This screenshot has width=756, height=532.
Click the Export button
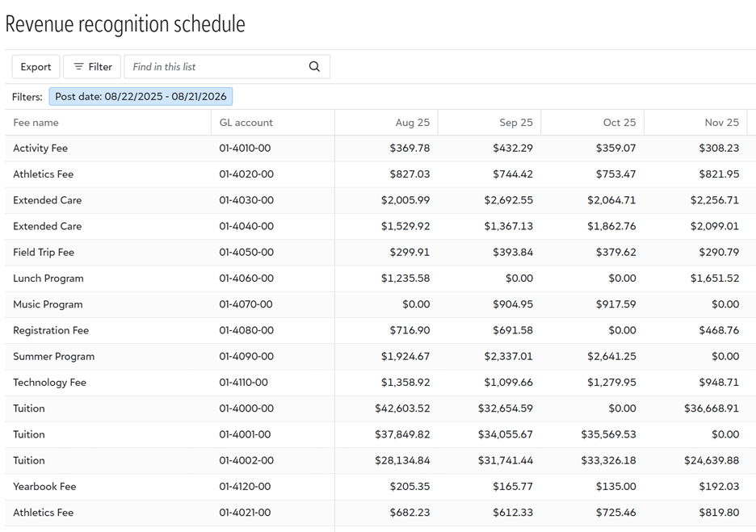pos(36,66)
